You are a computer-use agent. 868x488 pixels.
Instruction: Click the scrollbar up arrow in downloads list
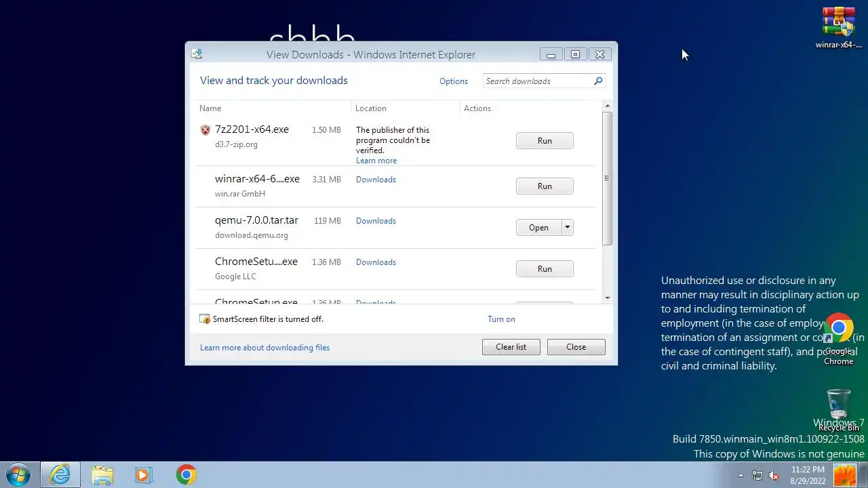[607, 106]
